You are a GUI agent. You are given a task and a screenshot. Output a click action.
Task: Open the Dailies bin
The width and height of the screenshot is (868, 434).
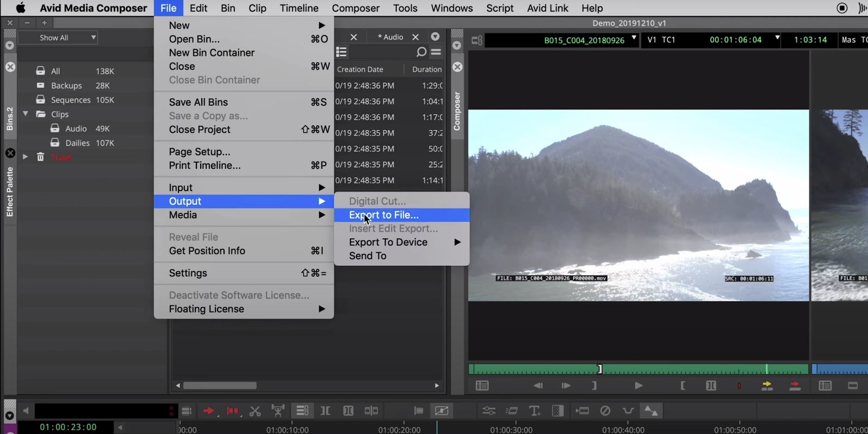(78, 143)
